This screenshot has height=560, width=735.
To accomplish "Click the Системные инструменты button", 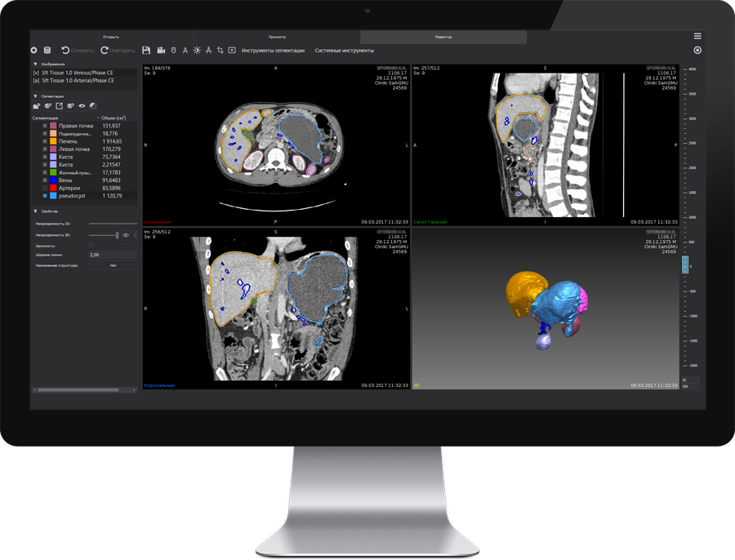I will (344, 51).
